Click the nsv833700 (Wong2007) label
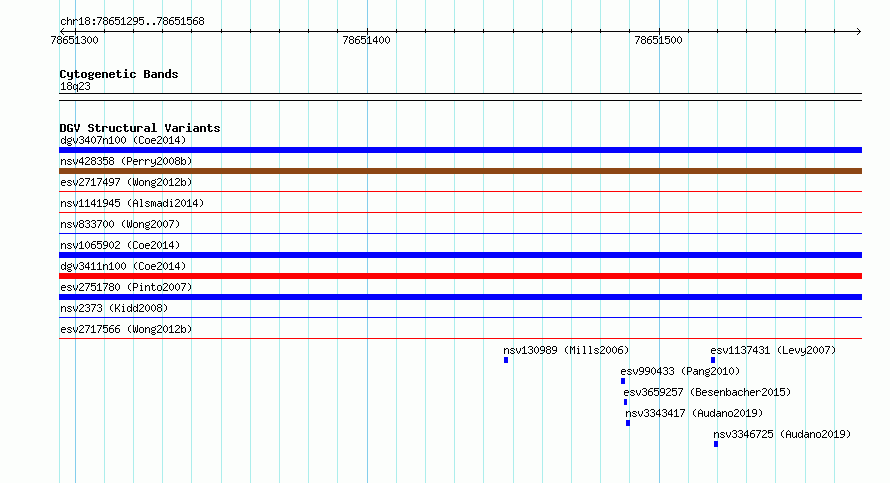This screenshot has height=483, width=890. 120,224
